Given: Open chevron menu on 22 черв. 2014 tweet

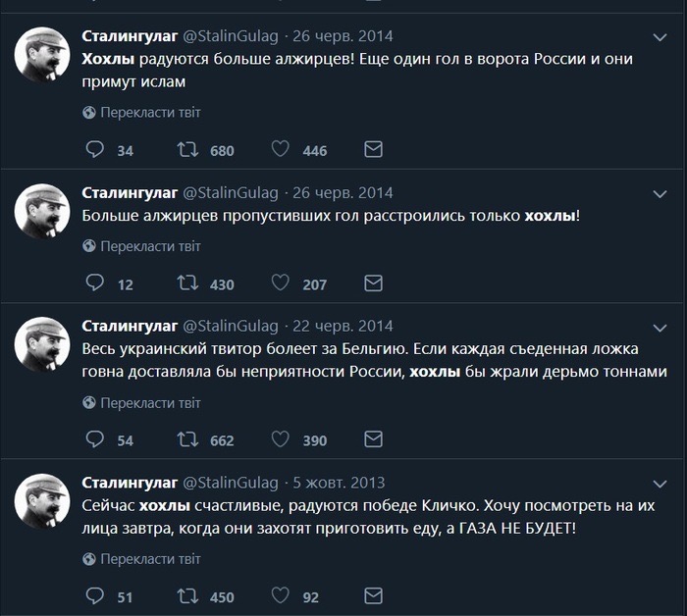Looking at the screenshot, I should tap(660, 326).
